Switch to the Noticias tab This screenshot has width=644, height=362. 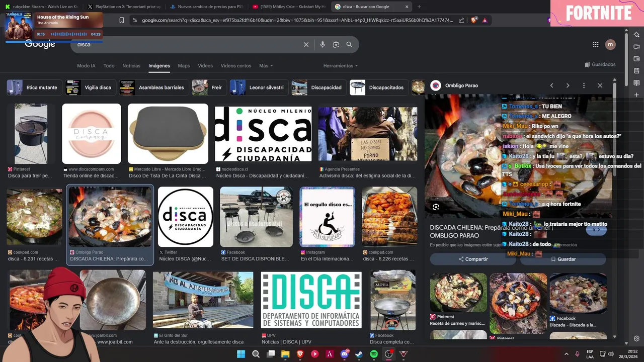tap(131, 66)
